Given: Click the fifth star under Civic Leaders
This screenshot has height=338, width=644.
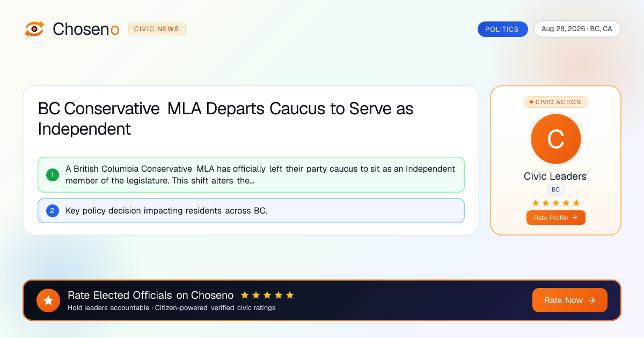Looking at the screenshot, I should click(x=576, y=202).
